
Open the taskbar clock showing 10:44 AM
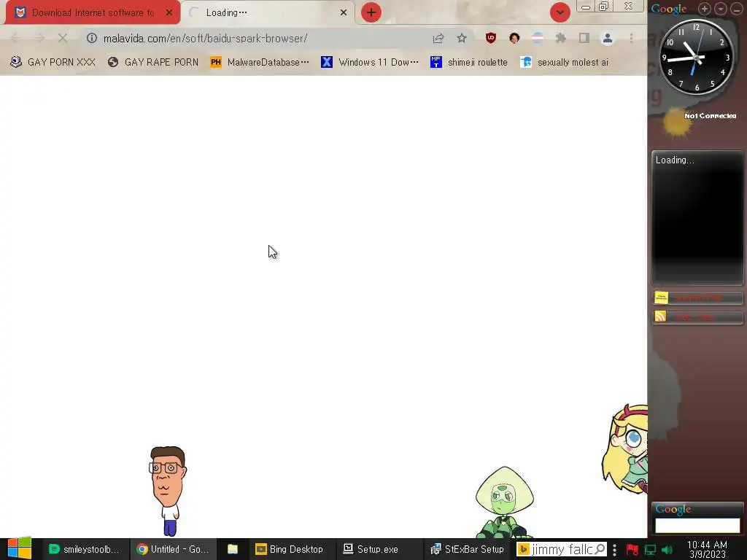(x=707, y=549)
